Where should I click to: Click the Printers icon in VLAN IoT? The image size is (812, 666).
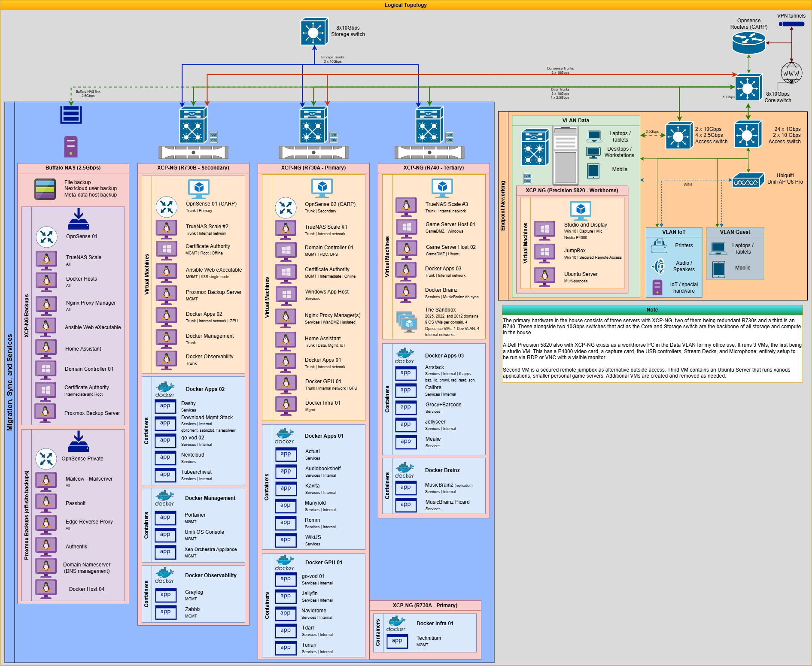pos(659,246)
